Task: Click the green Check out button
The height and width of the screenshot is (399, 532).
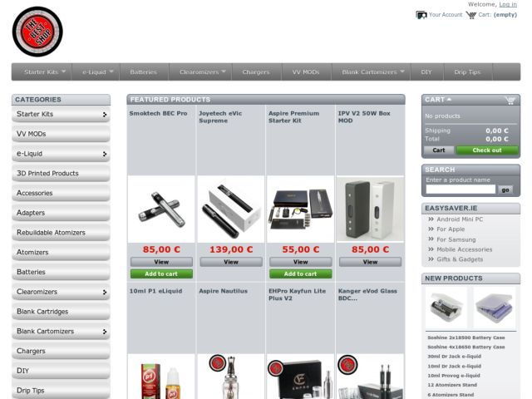Action: [x=487, y=150]
